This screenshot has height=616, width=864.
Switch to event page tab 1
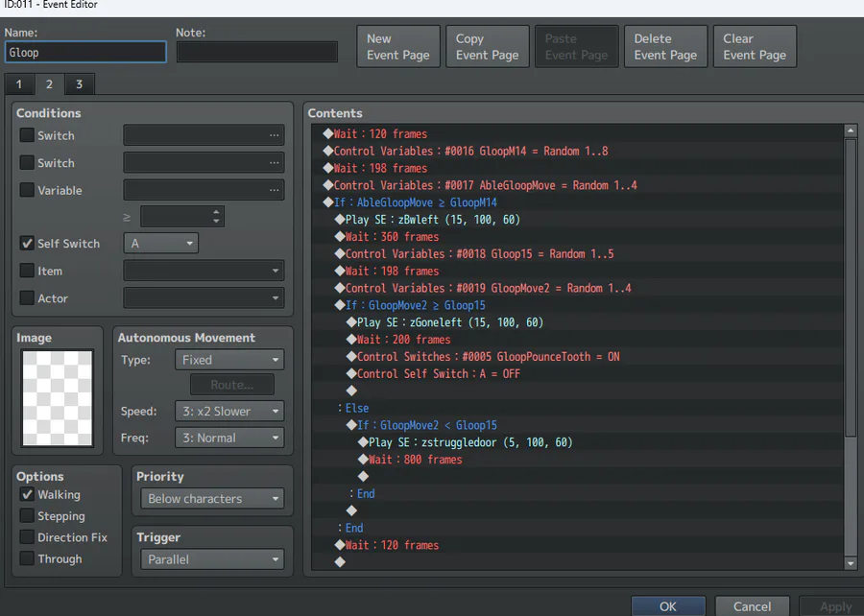coord(19,84)
